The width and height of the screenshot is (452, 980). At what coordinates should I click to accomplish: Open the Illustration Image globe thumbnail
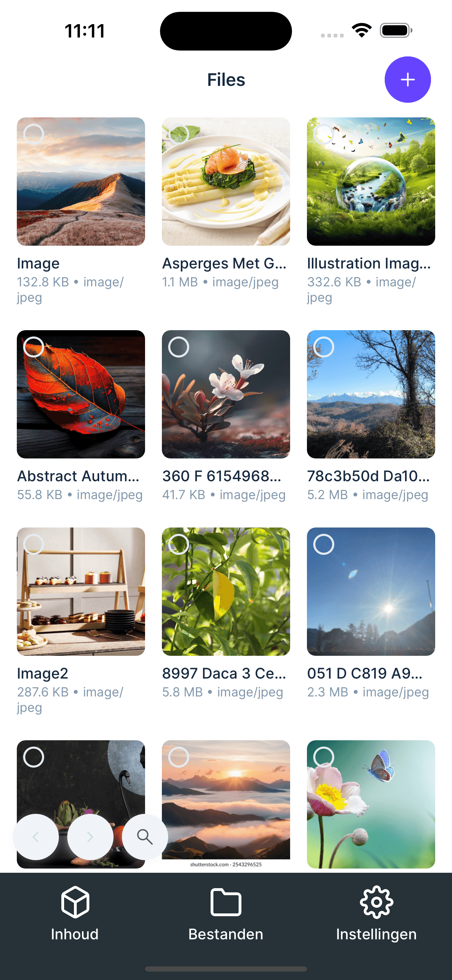371,182
